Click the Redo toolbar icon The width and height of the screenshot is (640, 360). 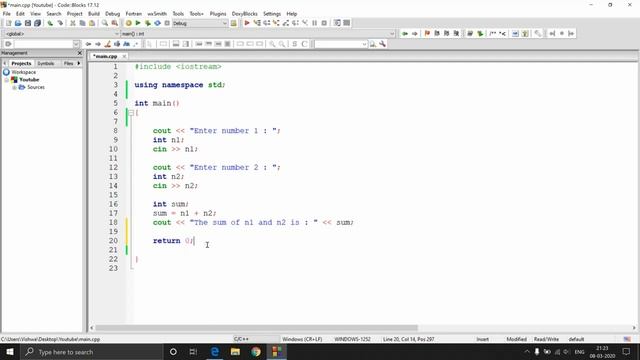point(60,23)
